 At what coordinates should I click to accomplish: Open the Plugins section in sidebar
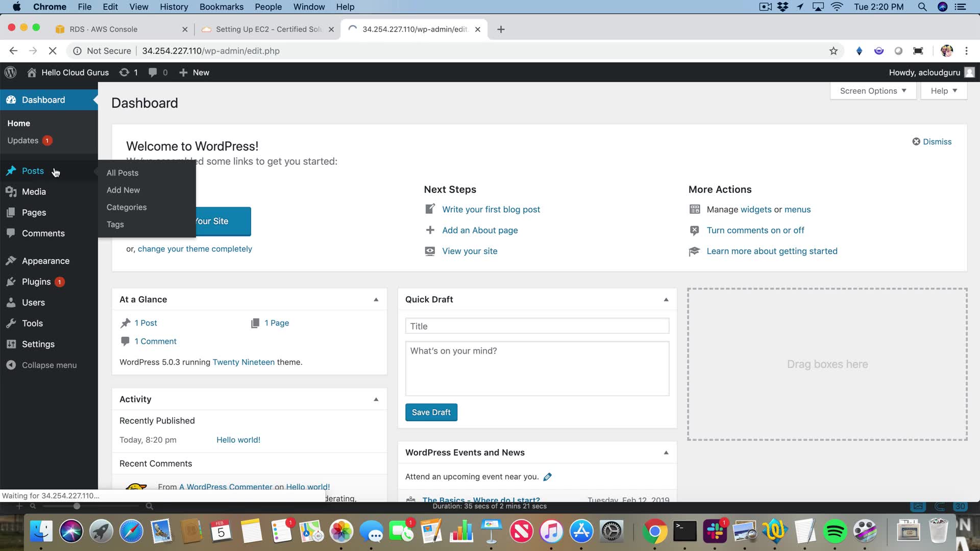tap(36, 282)
